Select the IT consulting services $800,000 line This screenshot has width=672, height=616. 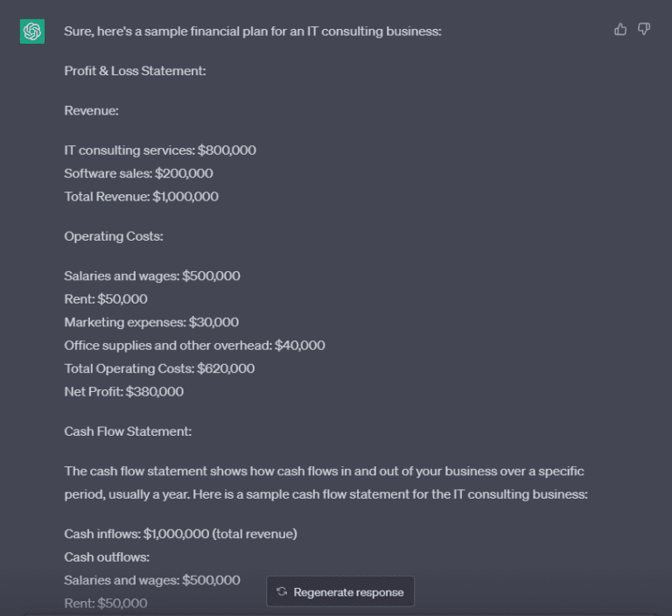(x=160, y=150)
